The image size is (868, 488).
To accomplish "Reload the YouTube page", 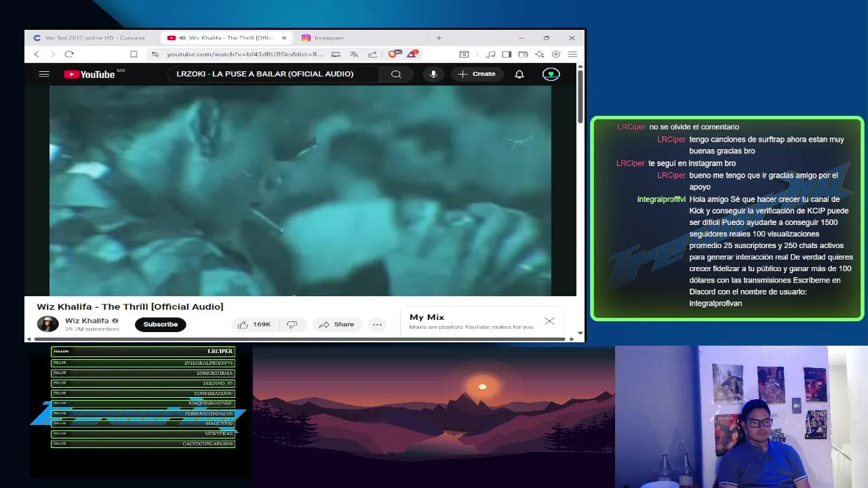I will point(69,54).
